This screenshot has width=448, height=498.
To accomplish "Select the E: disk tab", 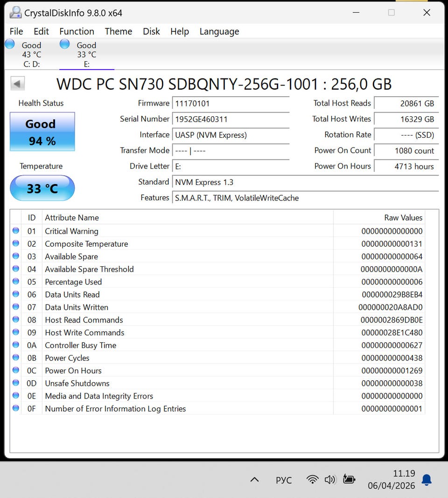I will tap(86, 54).
